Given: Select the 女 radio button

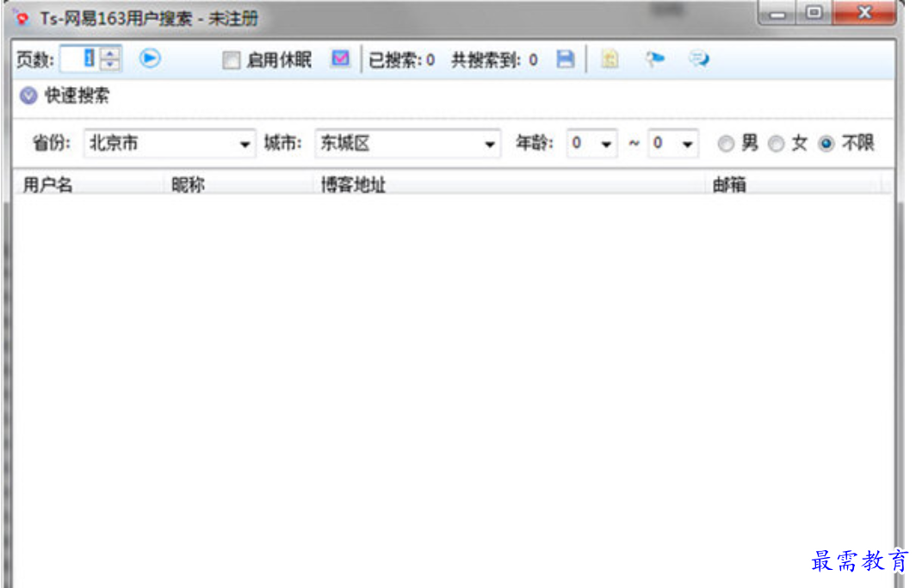Looking at the screenshot, I should [x=776, y=144].
